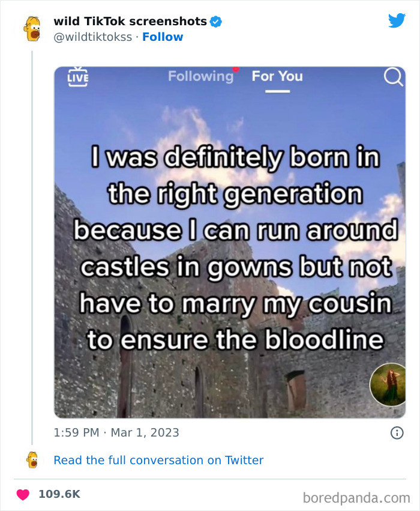Click the magnifier to search TikTok
420x511 pixels.
392,78
